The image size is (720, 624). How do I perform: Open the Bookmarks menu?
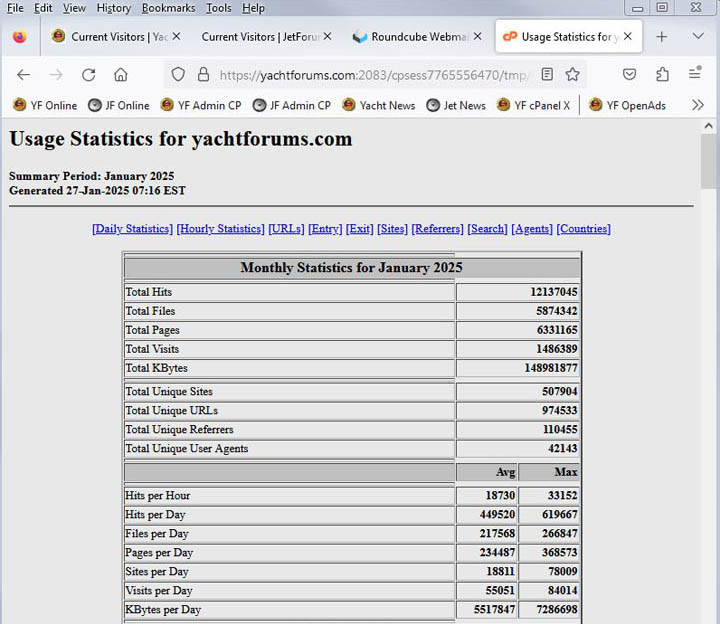169,8
